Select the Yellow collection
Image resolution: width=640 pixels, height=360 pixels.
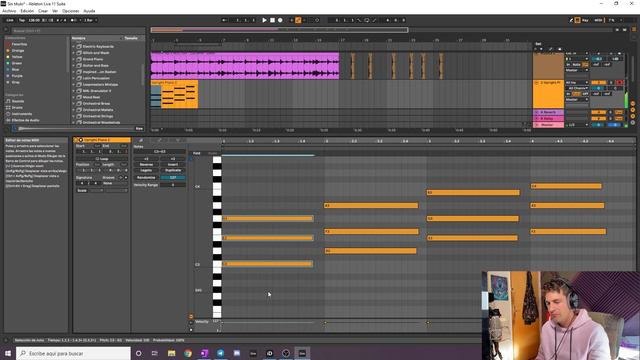17,57
